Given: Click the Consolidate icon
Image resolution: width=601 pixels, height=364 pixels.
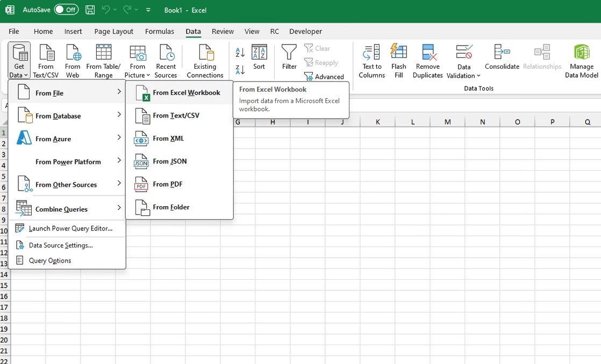Looking at the screenshot, I should coord(502,57).
